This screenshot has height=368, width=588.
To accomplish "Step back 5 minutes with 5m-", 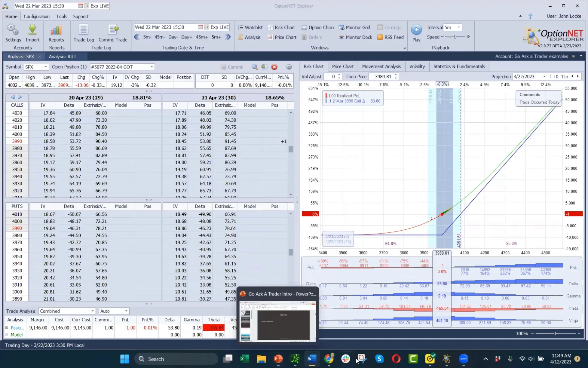I will 147,37.
